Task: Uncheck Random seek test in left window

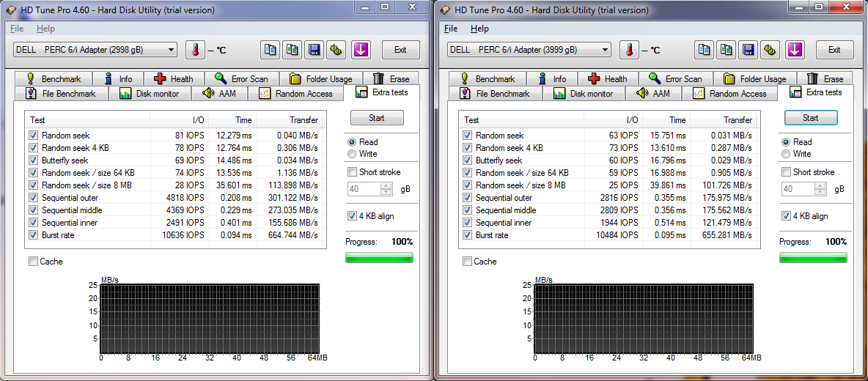Action: coord(33,135)
